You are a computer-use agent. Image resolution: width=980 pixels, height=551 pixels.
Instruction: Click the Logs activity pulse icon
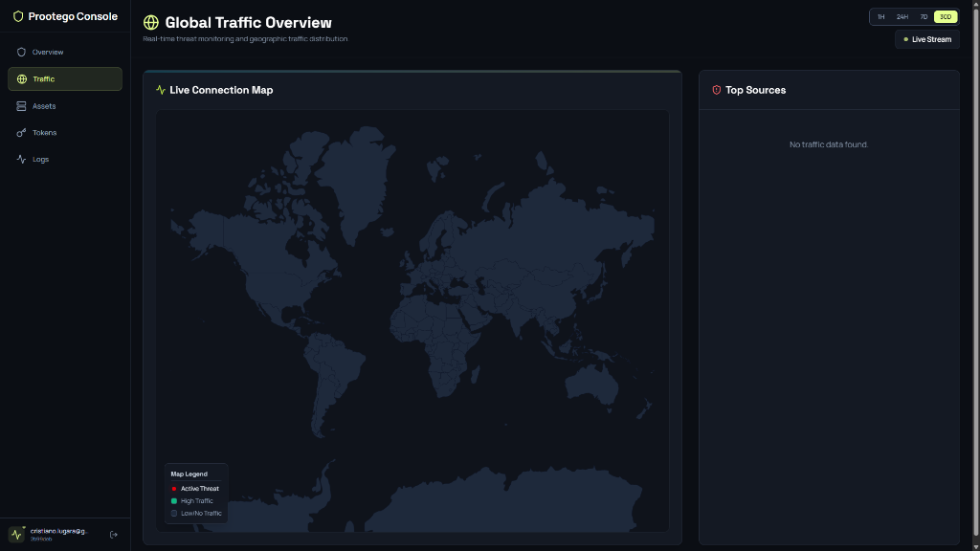click(x=21, y=160)
